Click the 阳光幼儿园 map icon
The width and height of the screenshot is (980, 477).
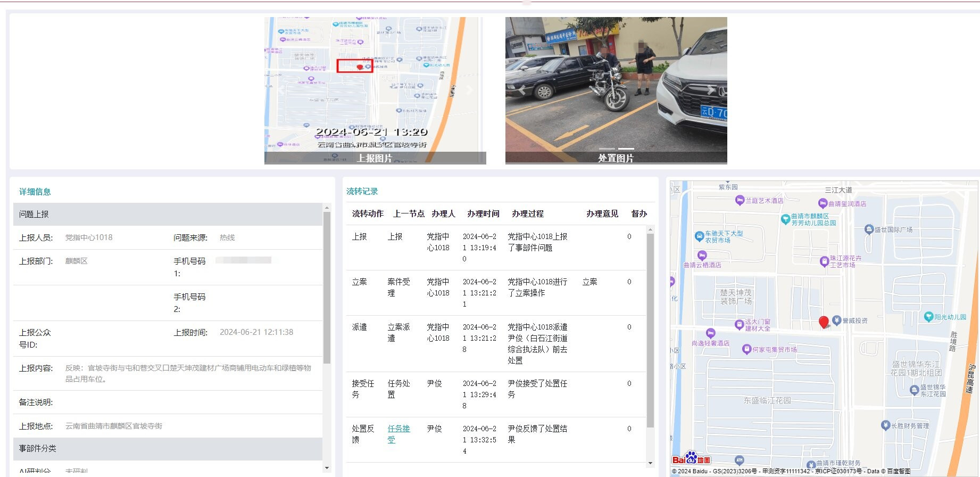coord(928,317)
